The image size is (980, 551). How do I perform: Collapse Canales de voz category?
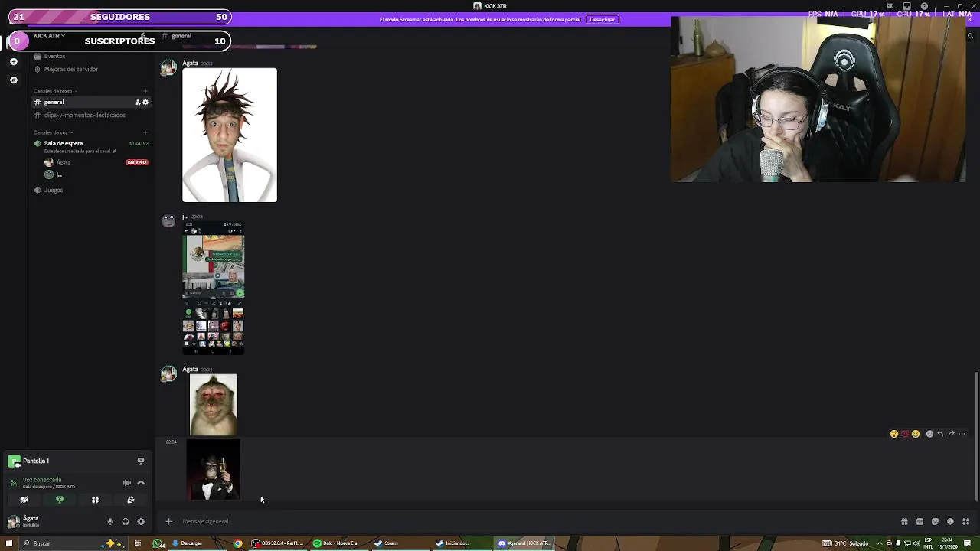[x=53, y=132]
